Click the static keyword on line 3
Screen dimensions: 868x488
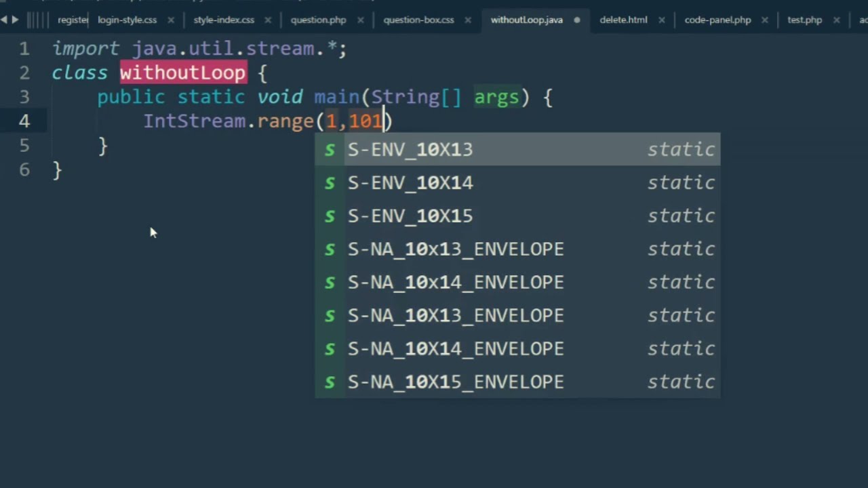[x=211, y=97]
